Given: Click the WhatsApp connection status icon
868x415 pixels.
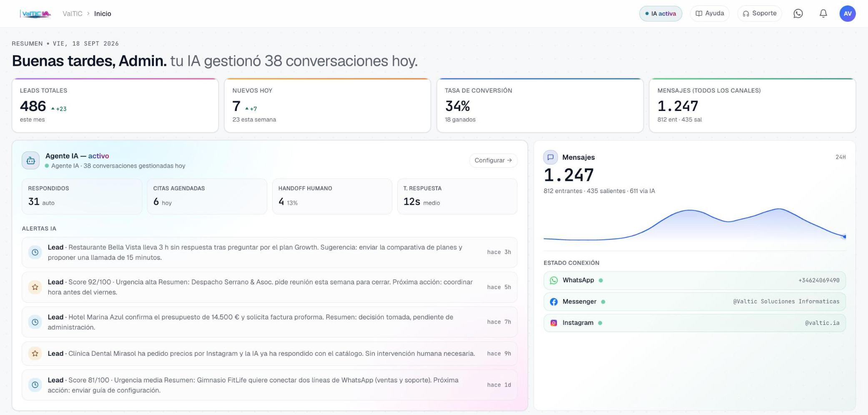Looking at the screenshot, I should 554,280.
